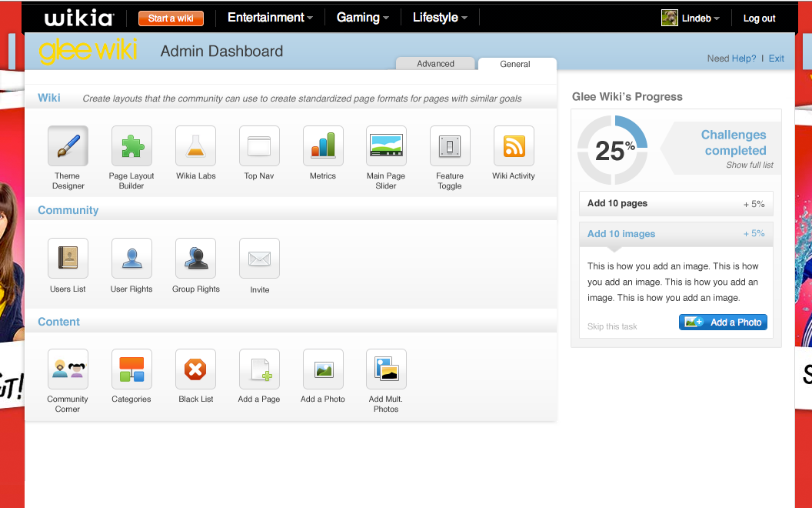This screenshot has height=508, width=812.
Task: Select the General tab
Action: [515, 64]
